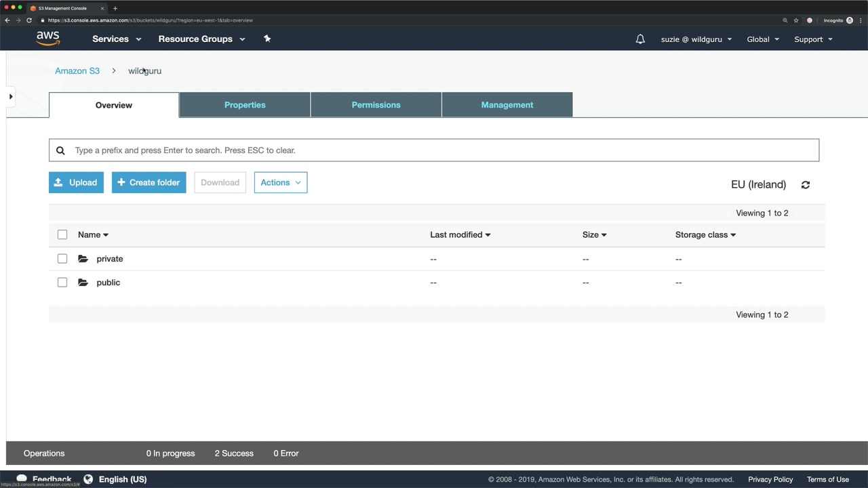Click the AWS logo home icon
The image size is (868, 488).
tap(48, 39)
